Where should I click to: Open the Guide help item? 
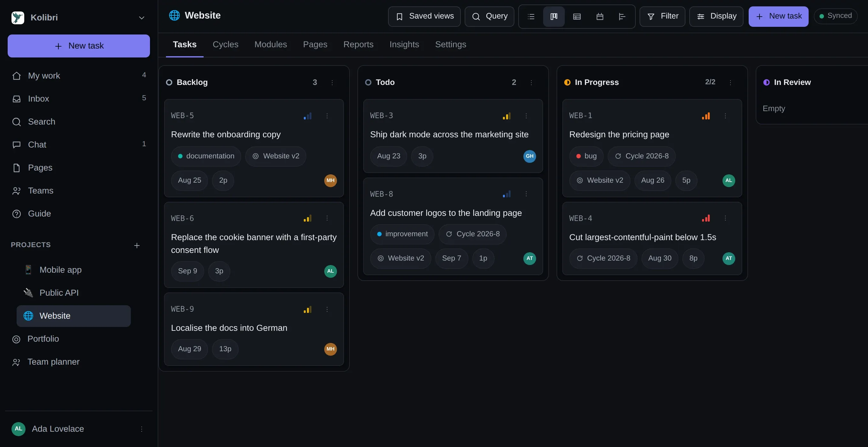79,213
